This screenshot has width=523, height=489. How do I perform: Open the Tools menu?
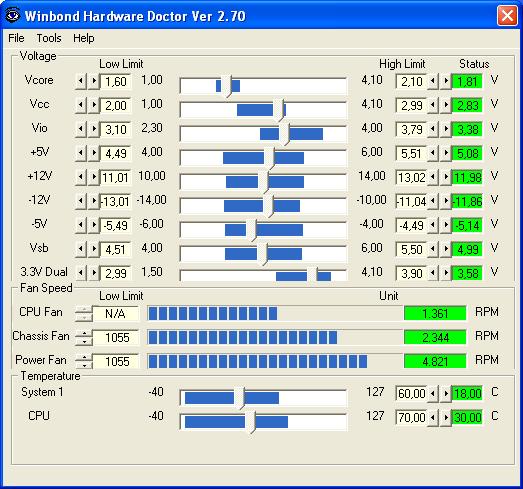(49, 38)
